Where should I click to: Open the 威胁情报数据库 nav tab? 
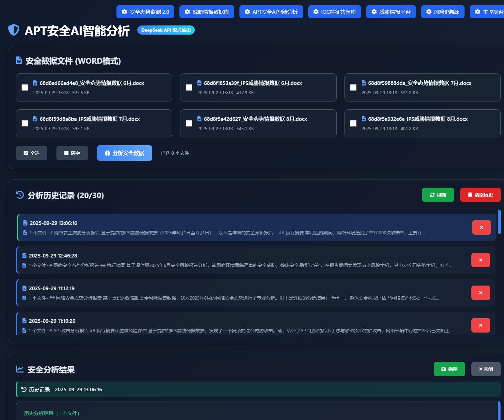point(207,12)
